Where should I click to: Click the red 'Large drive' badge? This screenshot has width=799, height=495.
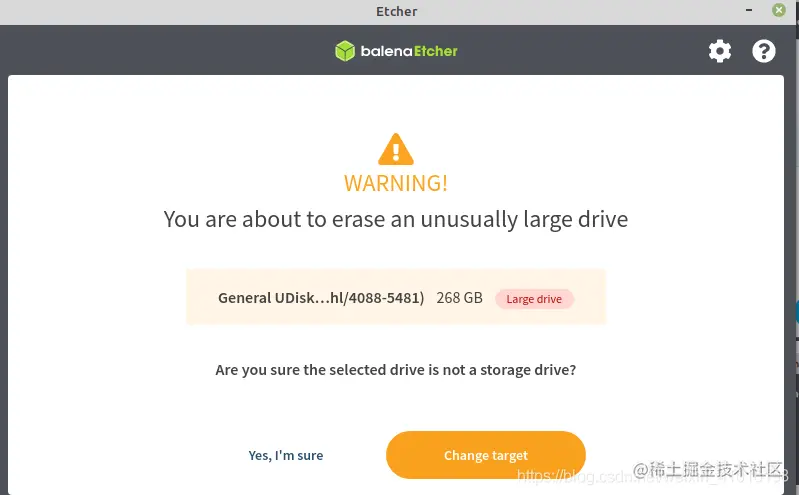click(x=534, y=299)
